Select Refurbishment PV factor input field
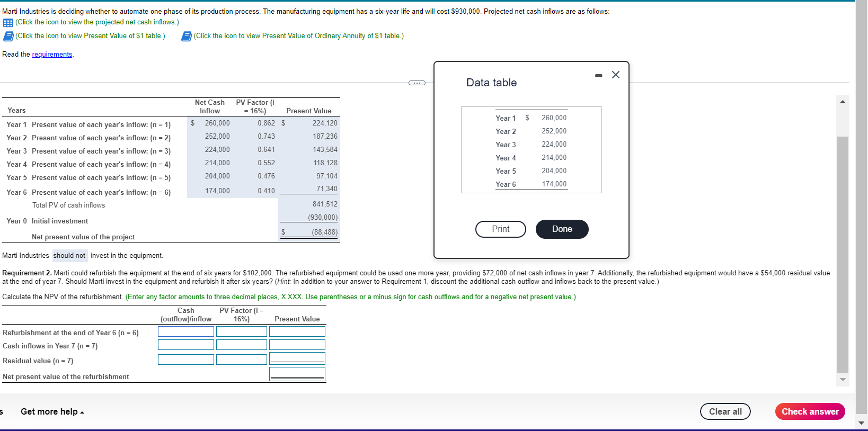This screenshot has width=868, height=431. (x=242, y=331)
